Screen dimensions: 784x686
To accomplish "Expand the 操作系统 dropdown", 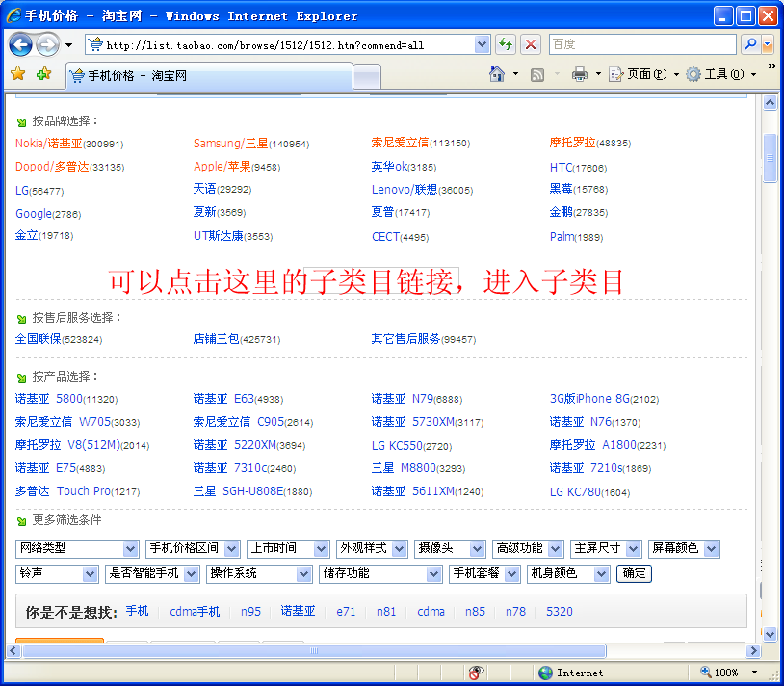I will click(259, 573).
